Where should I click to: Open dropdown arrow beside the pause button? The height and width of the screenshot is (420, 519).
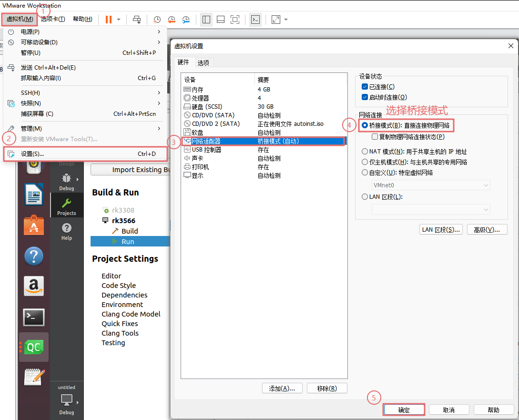point(119,20)
